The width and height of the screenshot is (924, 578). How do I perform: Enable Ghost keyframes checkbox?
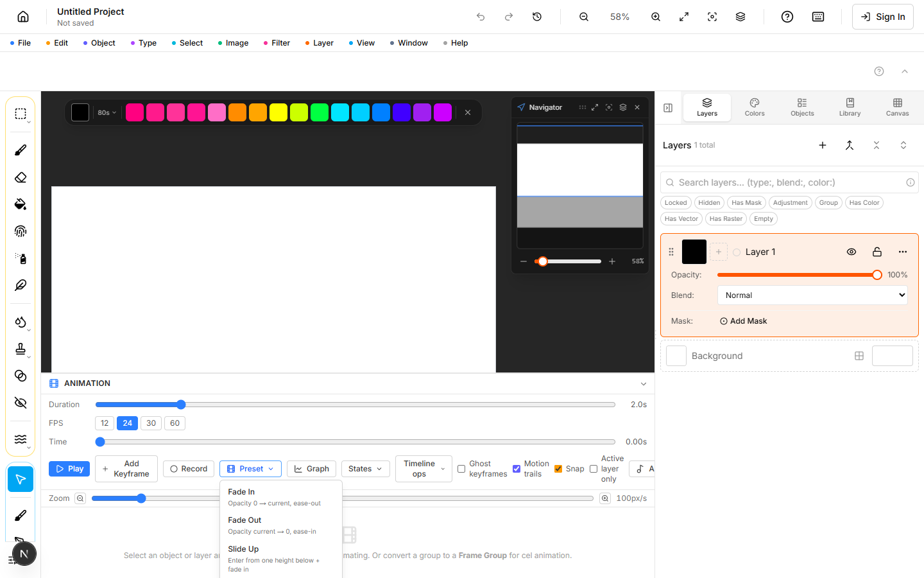(461, 469)
